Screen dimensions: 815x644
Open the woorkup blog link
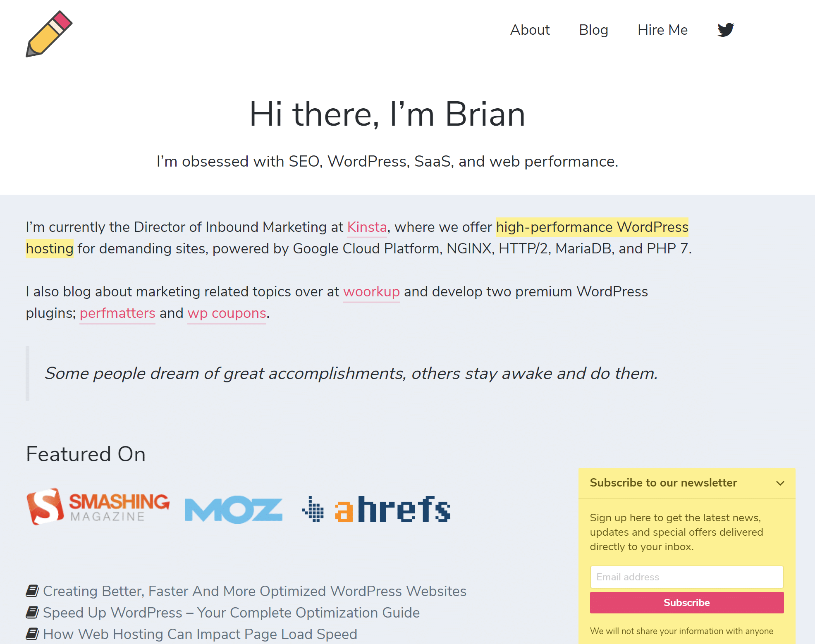tap(371, 291)
